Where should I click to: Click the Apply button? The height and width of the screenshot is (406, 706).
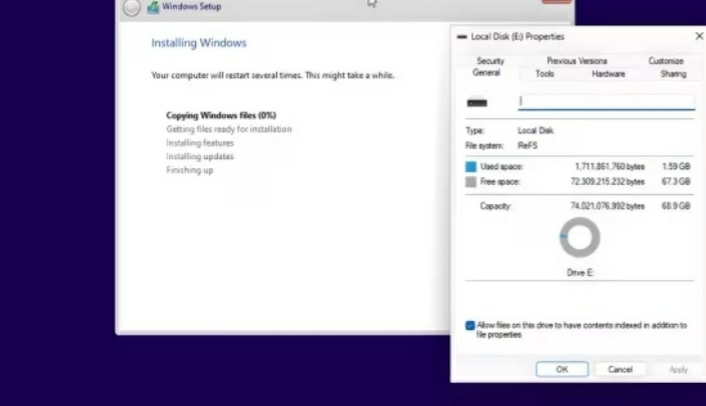point(678,369)
